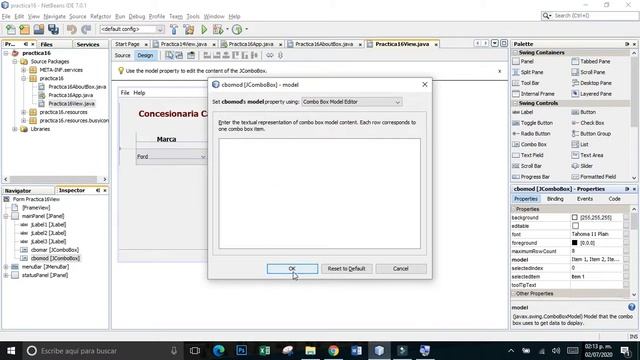Collapse the practica16 project node
The width and height of the screenshot is (640, 360).
point(6,53)
